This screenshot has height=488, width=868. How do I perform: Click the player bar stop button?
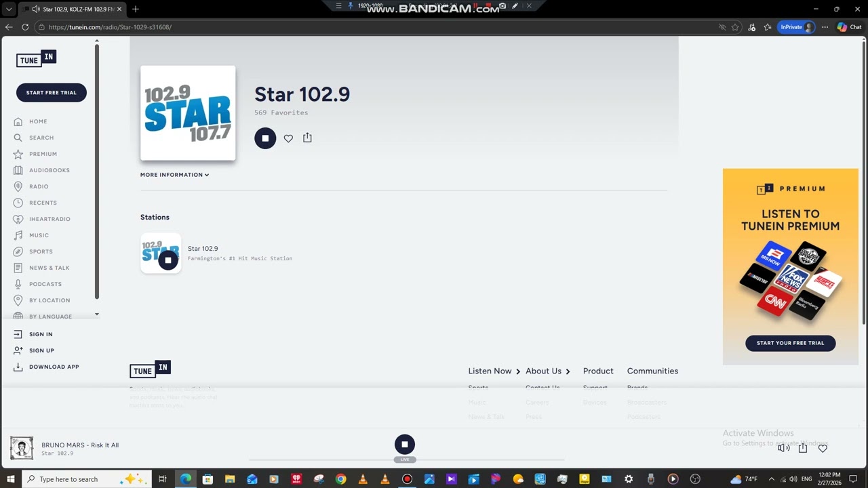point(405,445)
